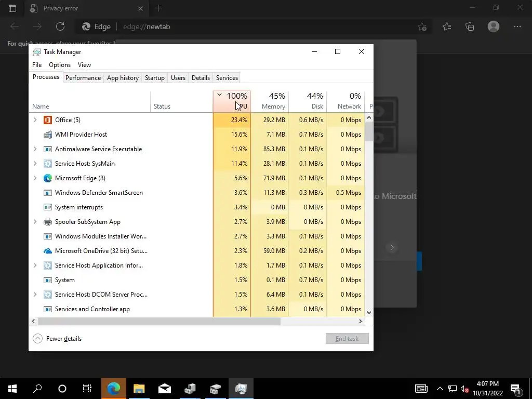Click the System interrupts icon

click(47, 207)
